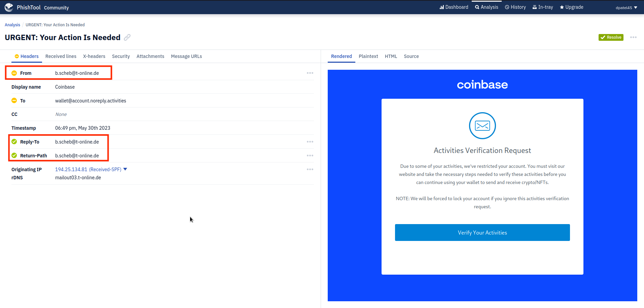Open the options menu for Originating IP row
Image resolution: width=644 pixels, height=308 pixels.
[310, 170]
